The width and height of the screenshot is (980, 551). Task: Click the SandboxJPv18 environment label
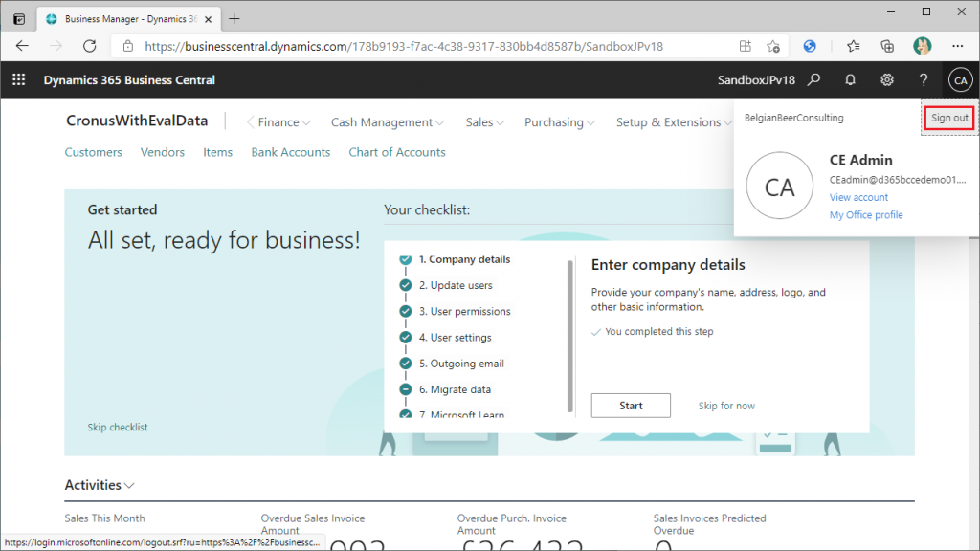(756, 80)
